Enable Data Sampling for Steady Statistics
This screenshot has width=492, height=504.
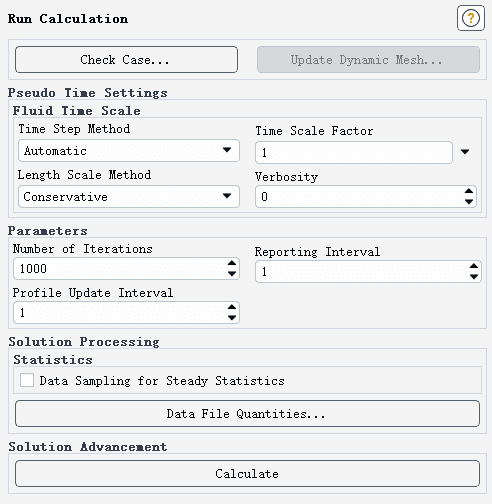27,380
